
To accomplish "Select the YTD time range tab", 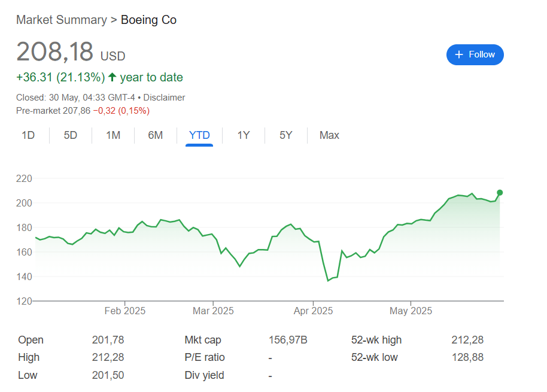I will (x=199, y=135).
